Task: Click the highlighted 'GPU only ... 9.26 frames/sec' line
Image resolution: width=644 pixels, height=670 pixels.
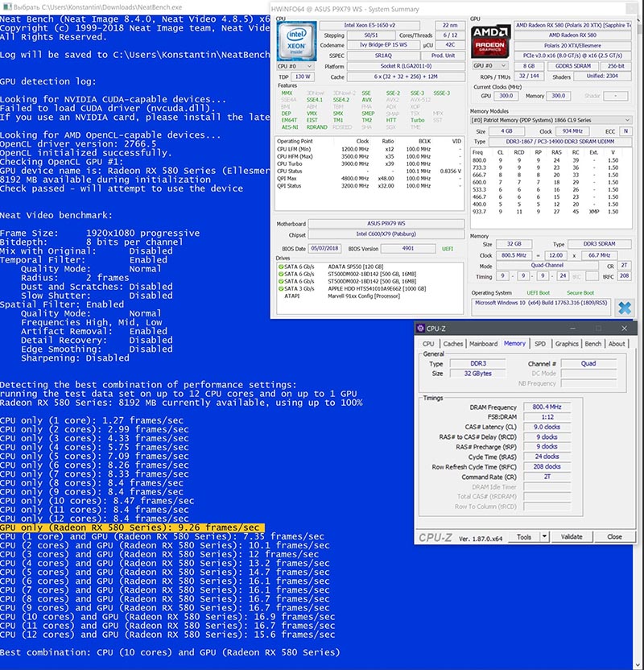Action: [132, 527]
